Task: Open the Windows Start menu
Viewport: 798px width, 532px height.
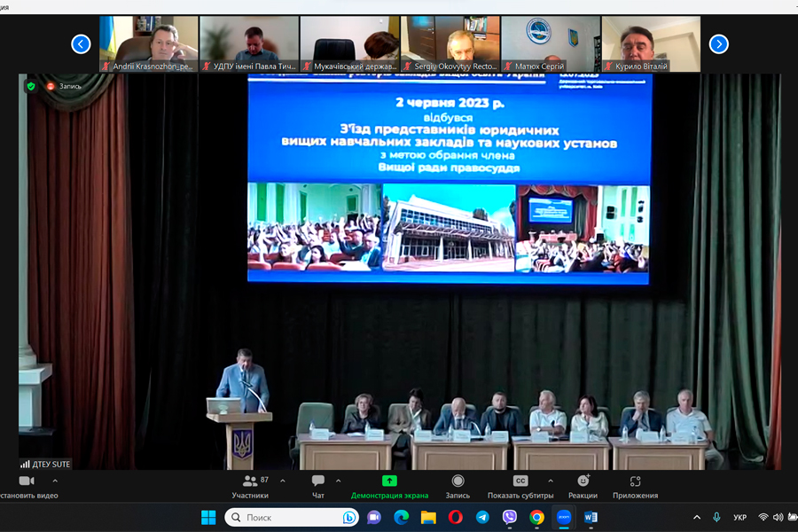Action: coord(208,518)
